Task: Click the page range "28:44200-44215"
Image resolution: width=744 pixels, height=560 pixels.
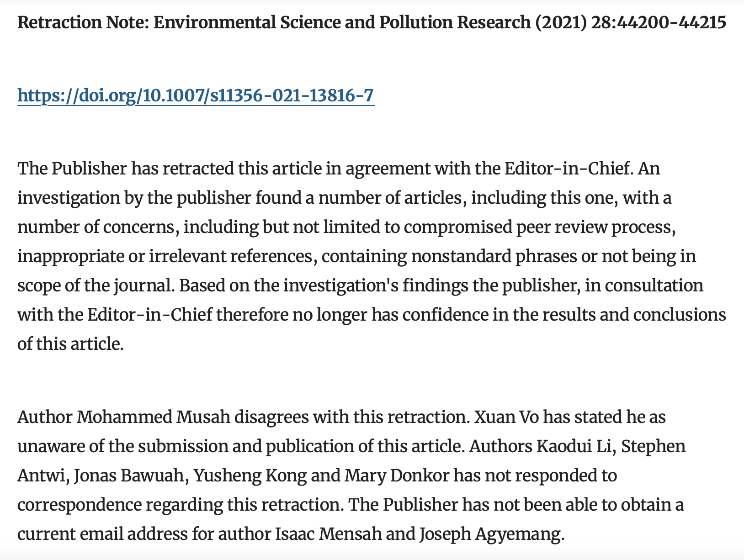Action: [x=659, y=22]
